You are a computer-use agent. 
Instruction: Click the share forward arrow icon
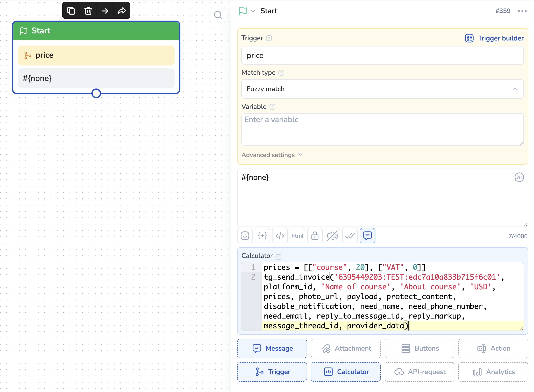pyautogui.click(x=122, y=11)
